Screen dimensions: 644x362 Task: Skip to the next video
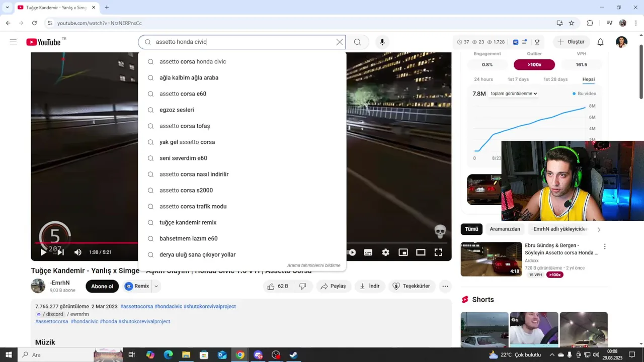pos(60,252)
